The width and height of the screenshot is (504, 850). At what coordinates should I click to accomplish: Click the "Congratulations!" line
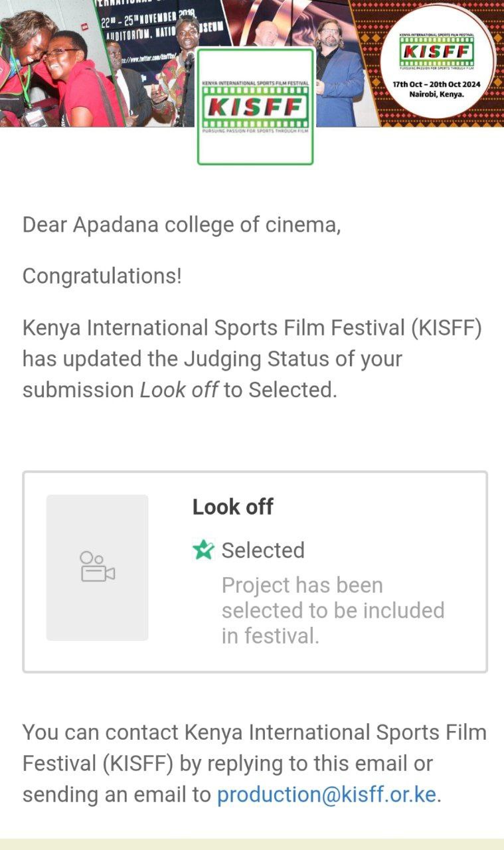point(102,276)
